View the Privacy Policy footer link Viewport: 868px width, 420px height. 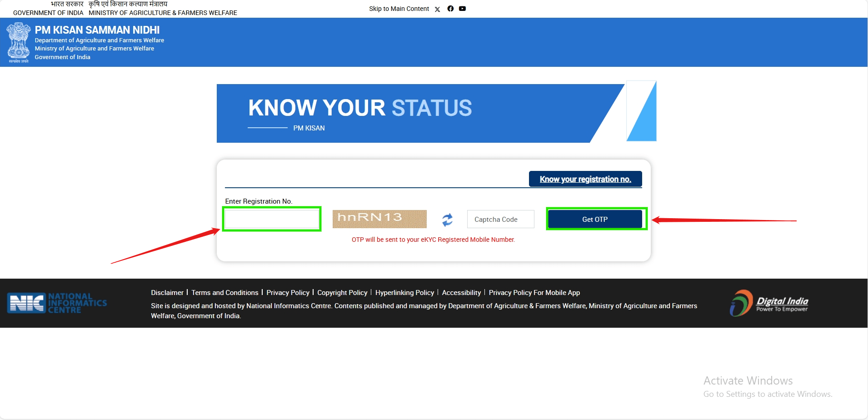click(x=288, y=293)
